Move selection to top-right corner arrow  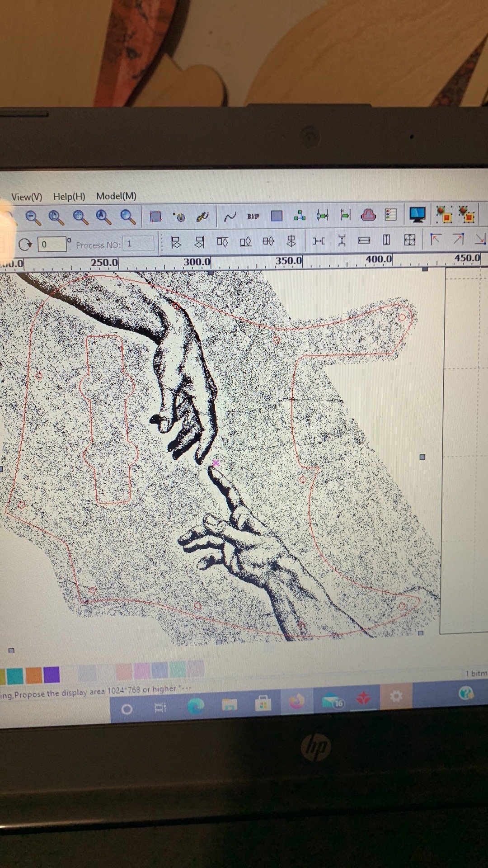458,239
